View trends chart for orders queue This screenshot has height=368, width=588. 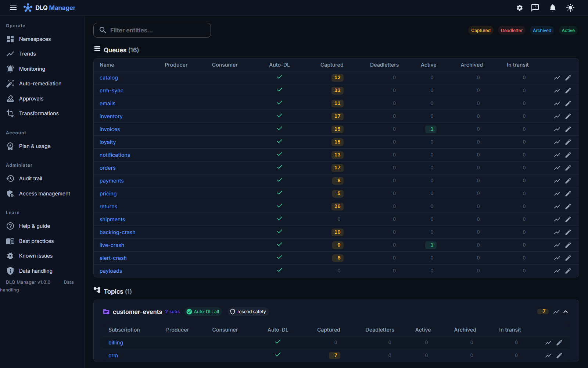(x=557, y=168)
